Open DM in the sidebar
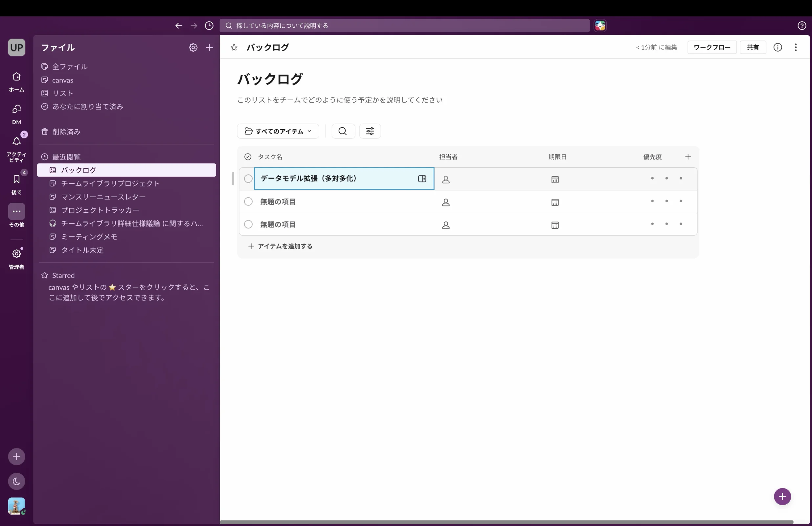Image resolution: width=812 pixels, height=526 pixels. 16,114
